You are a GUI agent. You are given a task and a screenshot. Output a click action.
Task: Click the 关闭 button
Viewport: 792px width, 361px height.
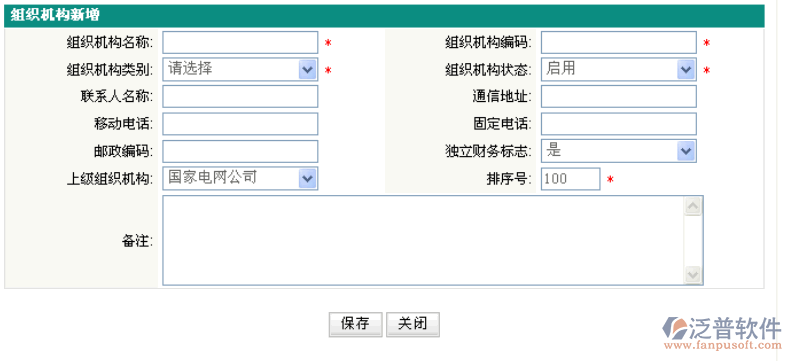coord(413,324)
